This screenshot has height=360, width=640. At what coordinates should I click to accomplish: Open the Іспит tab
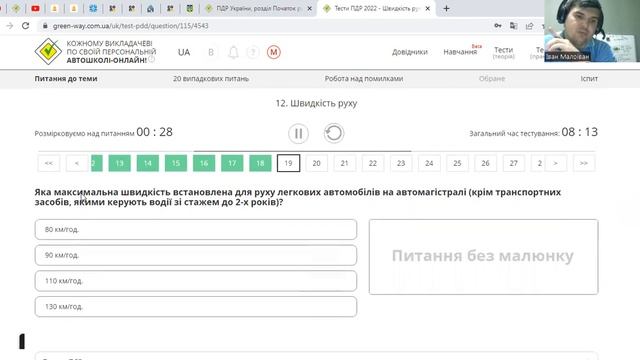(x=589, y=78)
